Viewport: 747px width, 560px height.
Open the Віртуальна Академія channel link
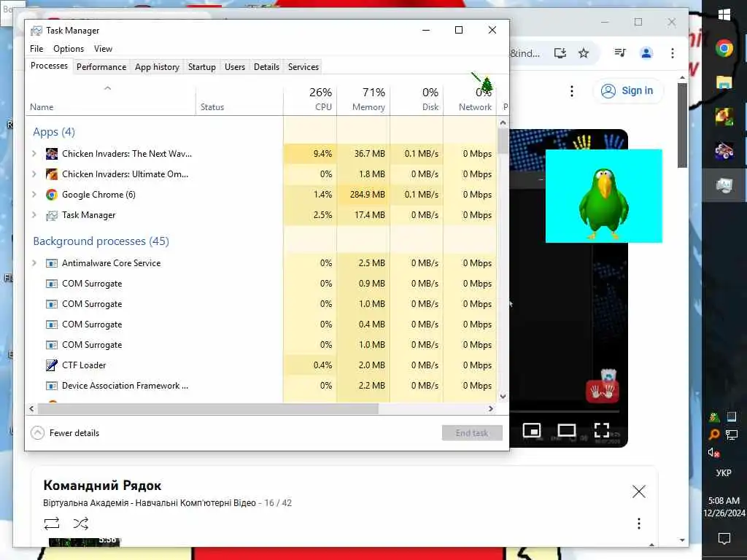(x=150, y=503)
